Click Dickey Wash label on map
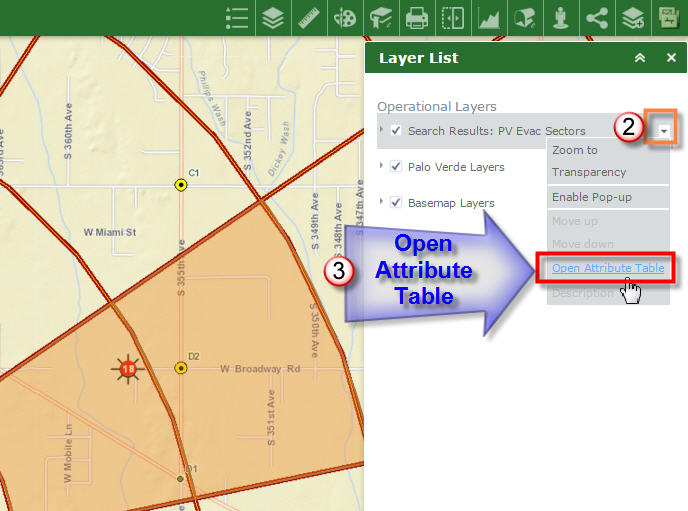This screenshot has height=511, width=688. (279, 149)
